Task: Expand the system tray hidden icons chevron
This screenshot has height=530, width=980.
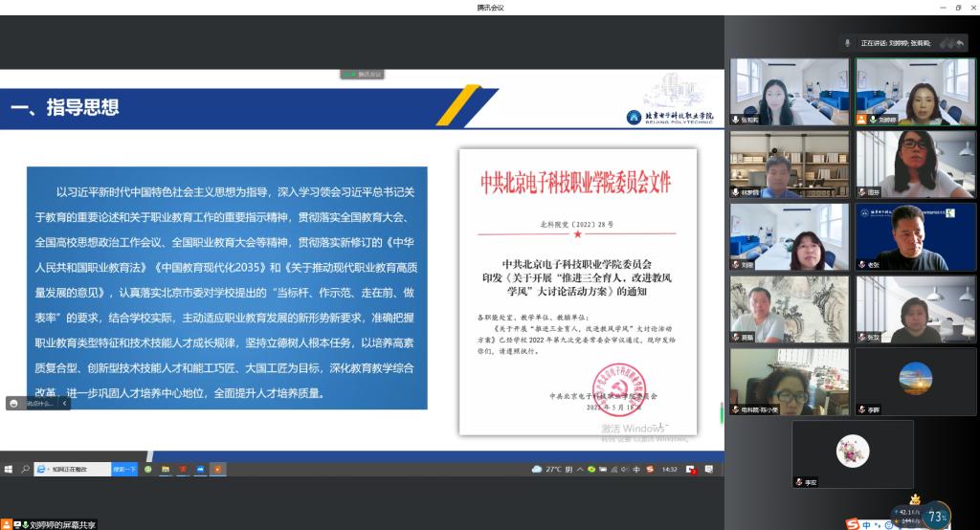Action: tap(581, 469)
